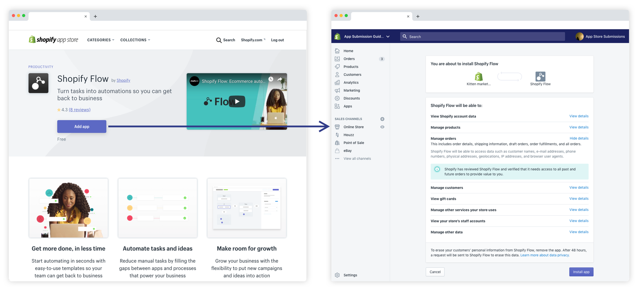Click the search magnifier icon in app store
The image size is (644, 298).
[219, 40]
